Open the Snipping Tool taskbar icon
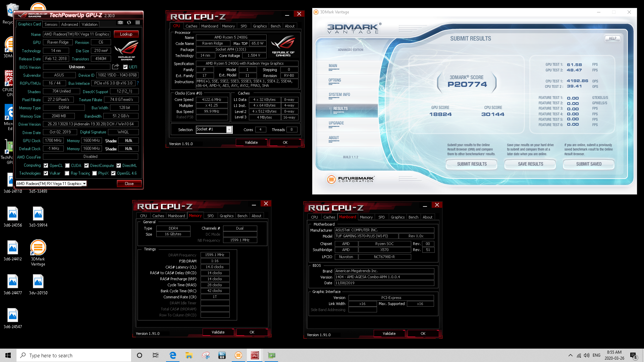Image resolution: width=644 pixels, height=362 pixels. (206, 355)
